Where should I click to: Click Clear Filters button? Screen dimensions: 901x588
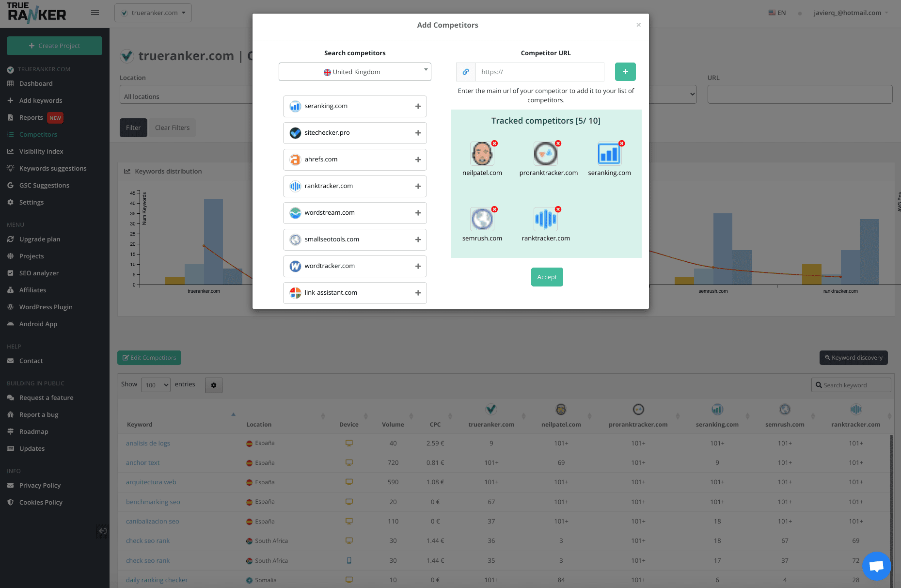(x=172, y=127)
